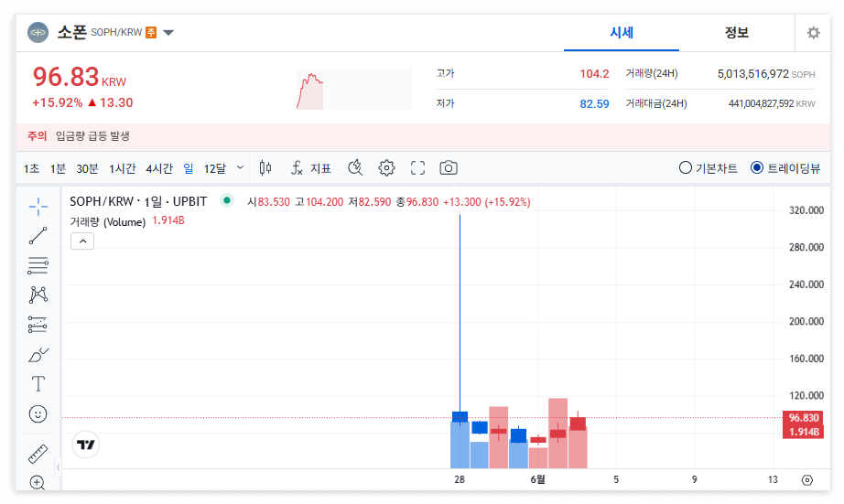This screenshot has height=504, width=844.
Task: Click the 96.830 current price label
Action: point(804,418)
